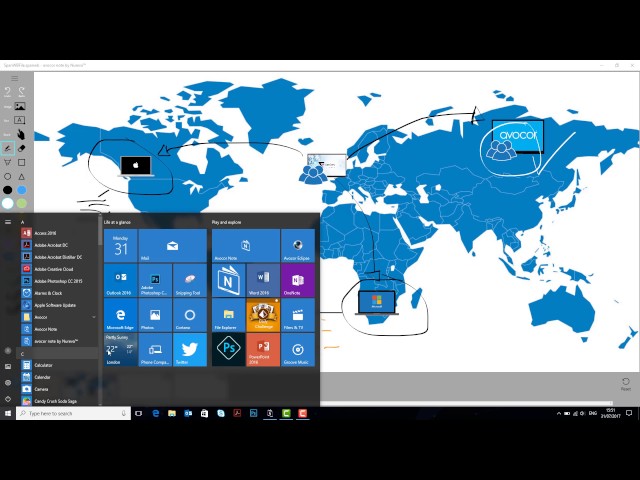Open Adobe Photoshop CC 2015 entry
This screenshot has width=640, height=480.
(59, 281)
